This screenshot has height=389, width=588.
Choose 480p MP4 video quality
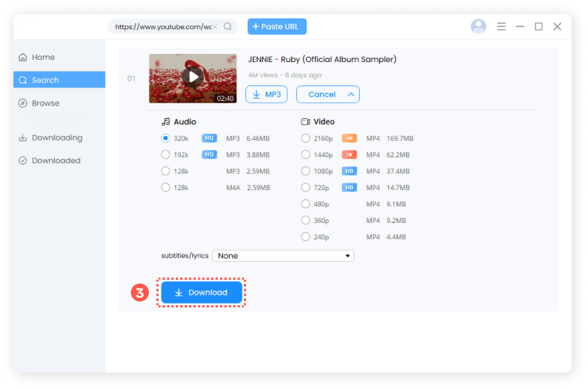pos(306,203)
